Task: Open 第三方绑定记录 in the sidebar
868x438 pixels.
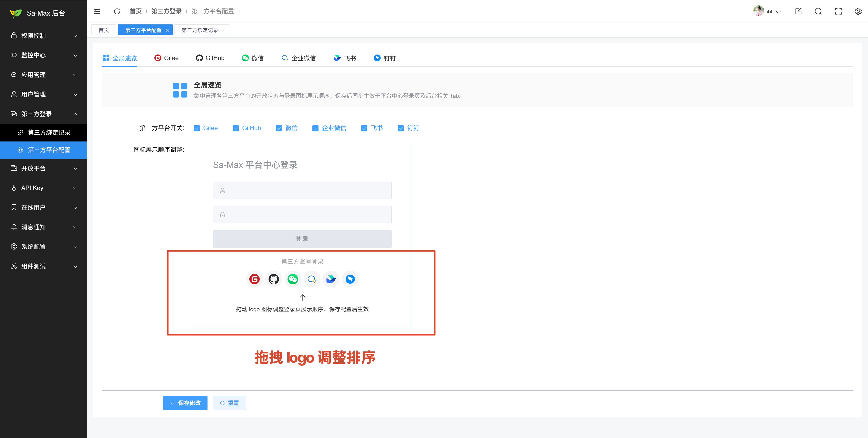Action: coord(43,132)
